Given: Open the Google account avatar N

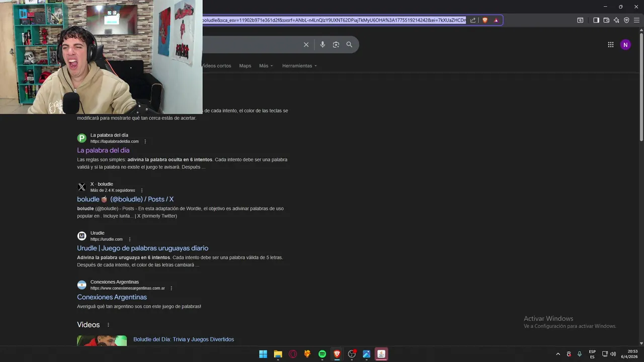Looking at the screenshot, I should point(625,45).
